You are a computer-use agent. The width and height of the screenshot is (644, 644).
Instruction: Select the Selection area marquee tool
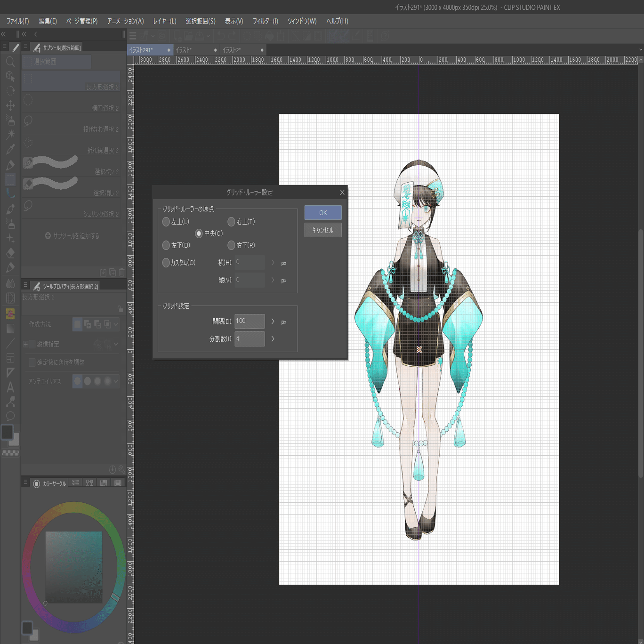point(10,179)
